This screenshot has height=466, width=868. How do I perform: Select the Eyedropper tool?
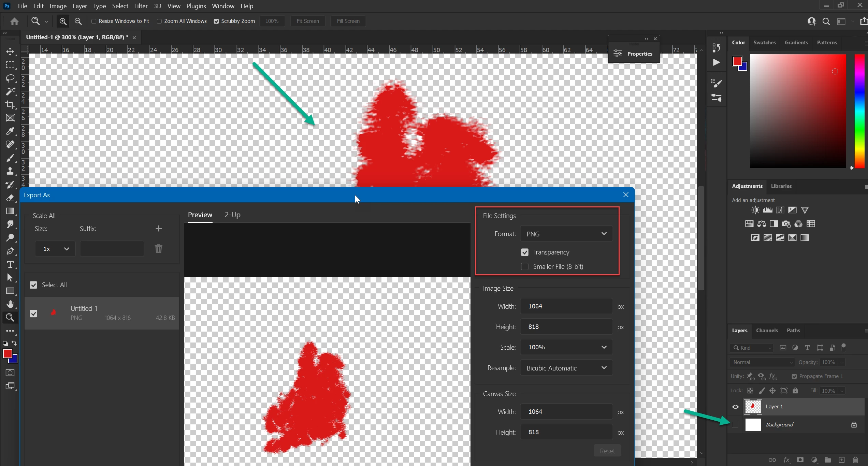coord(10,131)
